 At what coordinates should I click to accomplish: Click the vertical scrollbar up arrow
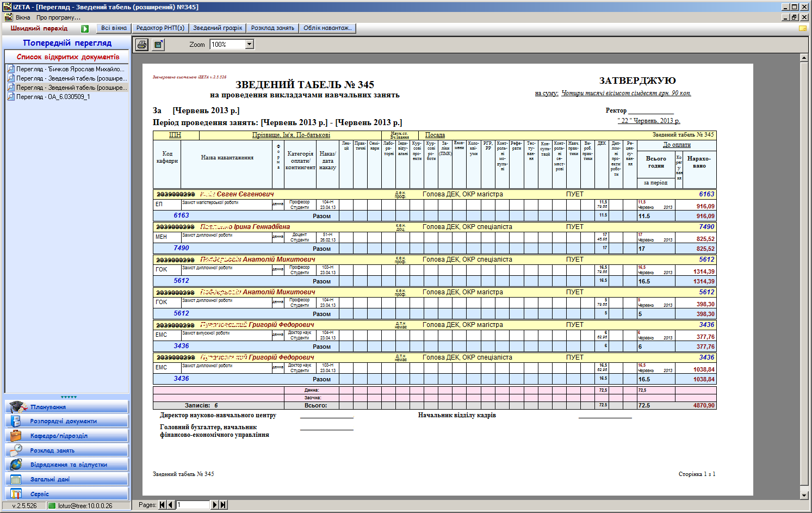tap(804, 58)
